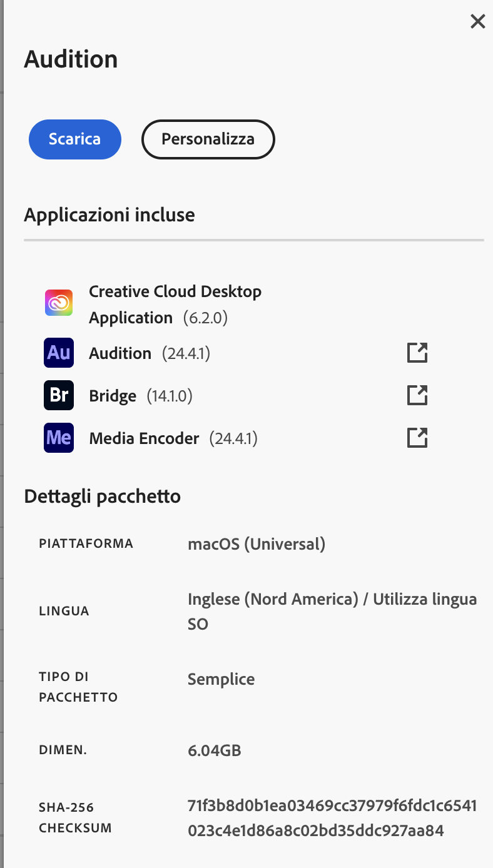Click the Media Encoder 24.4.1 entry
The image size is (493, 868).
(x=144, y=438)
